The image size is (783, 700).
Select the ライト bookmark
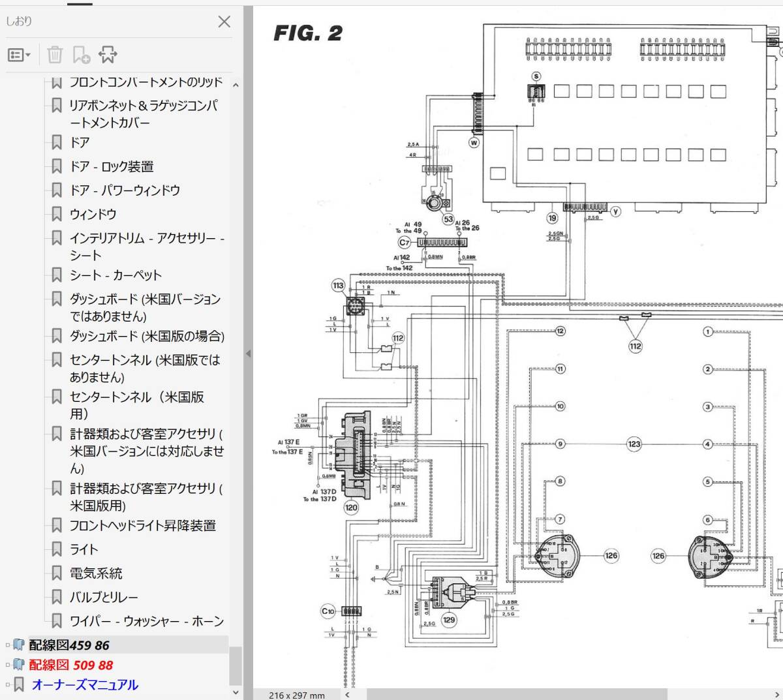pyautogui.click(x=84, y=549)
